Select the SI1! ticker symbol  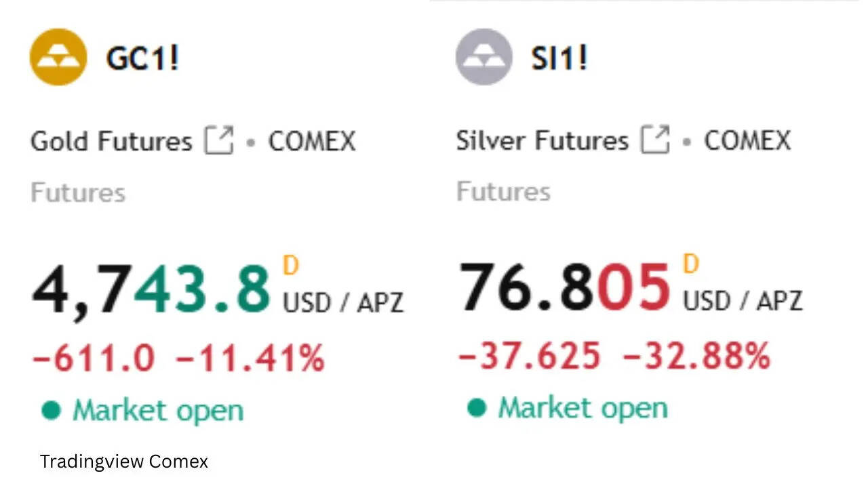click(x=559, y=58)
